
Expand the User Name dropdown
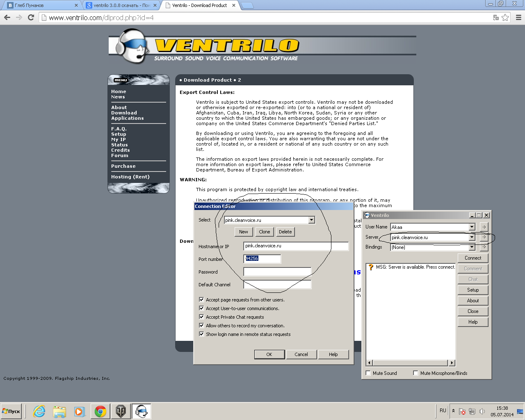coord(472,227)
